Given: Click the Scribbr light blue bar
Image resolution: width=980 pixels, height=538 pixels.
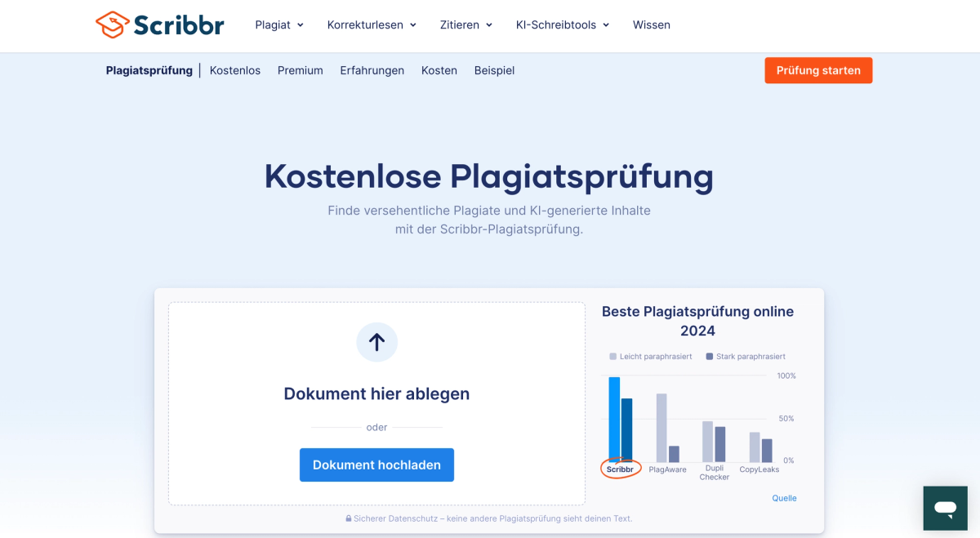Looking at the screenshot, I should click(614, 419).
